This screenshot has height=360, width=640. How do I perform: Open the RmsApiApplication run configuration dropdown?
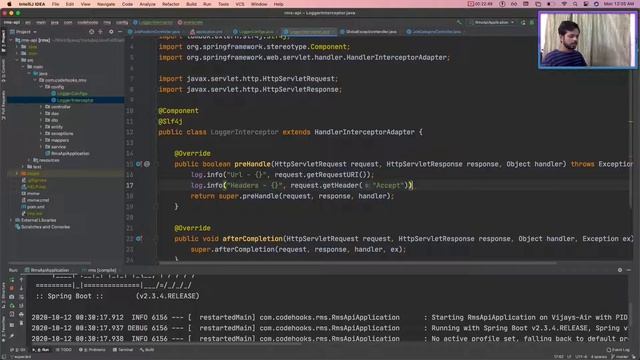(x=492, y=22)
